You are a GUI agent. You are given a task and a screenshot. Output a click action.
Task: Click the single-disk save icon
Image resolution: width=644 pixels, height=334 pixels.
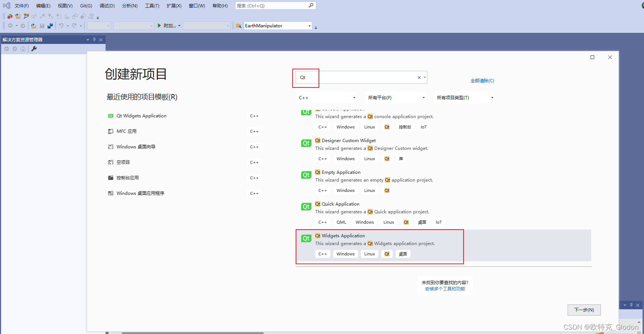pos(42,26)
